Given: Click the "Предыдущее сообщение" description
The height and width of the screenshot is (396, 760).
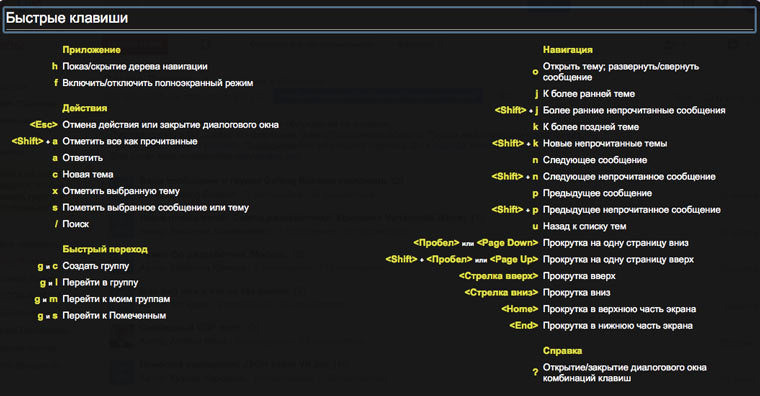Looking at the screenshot, I should click(597, 193).
